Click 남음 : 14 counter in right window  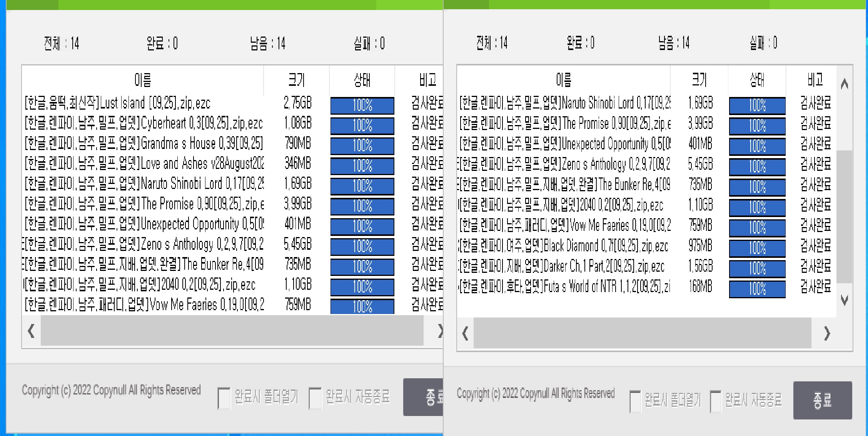[674, 43]
